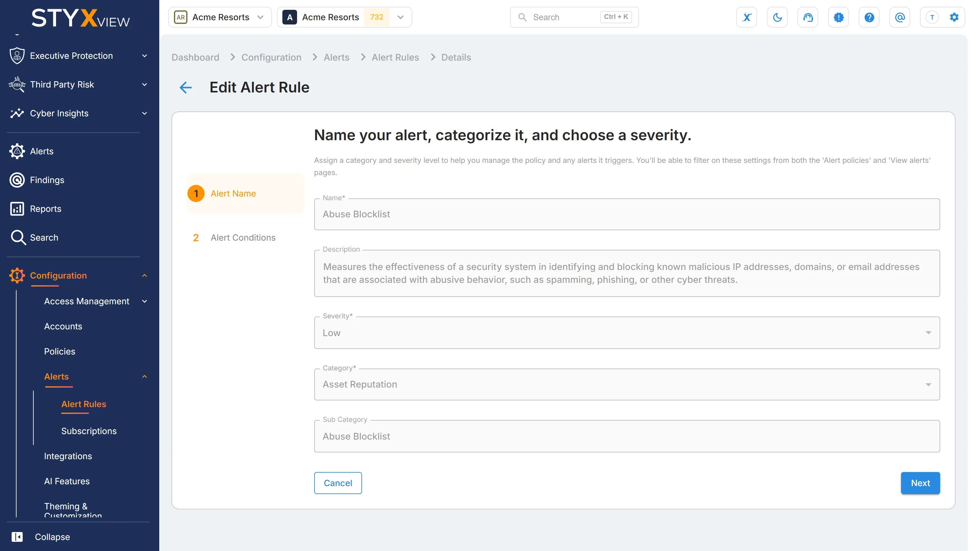Click the Name field with Abuse Blocklist
The width and height of the screenshot is (980, 551).
(627, 215)
